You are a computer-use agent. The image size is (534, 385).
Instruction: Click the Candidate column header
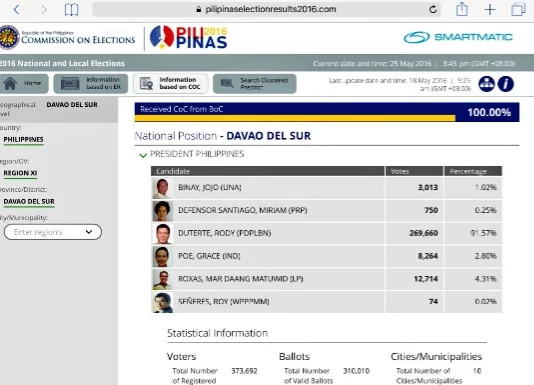pyautogui.click(x=268, y=171)
